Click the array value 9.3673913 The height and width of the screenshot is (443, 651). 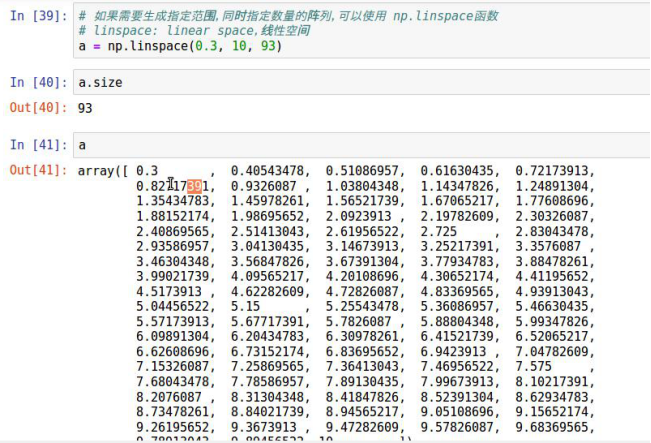pyautogui.click(x=264, y=427)
